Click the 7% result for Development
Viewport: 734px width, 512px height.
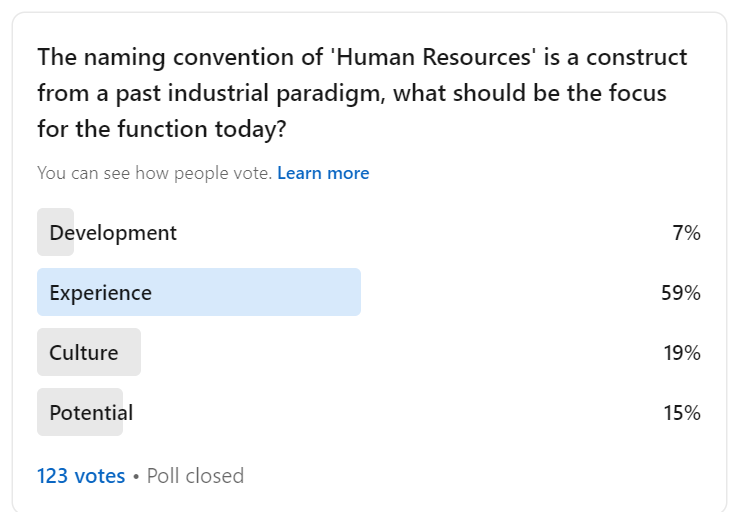point(686,233)
